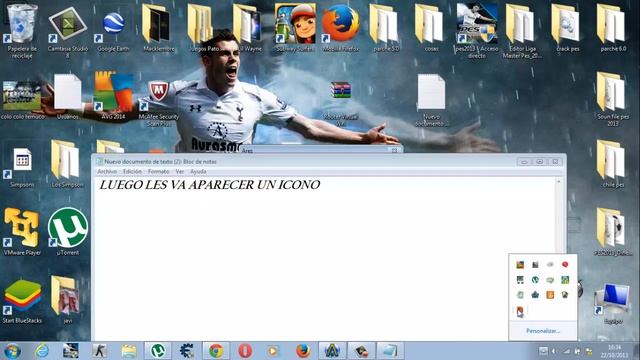Image resolution: width=640 pixels, height=360 pixels.
Task: Open Editor Liga Master Pes folder
Action: coord(522,31)
